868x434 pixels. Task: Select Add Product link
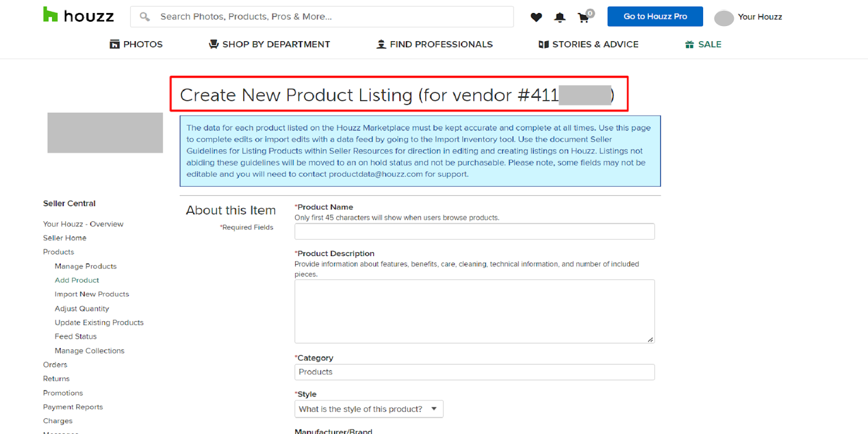pyautogui.click(x=77, y=280)
